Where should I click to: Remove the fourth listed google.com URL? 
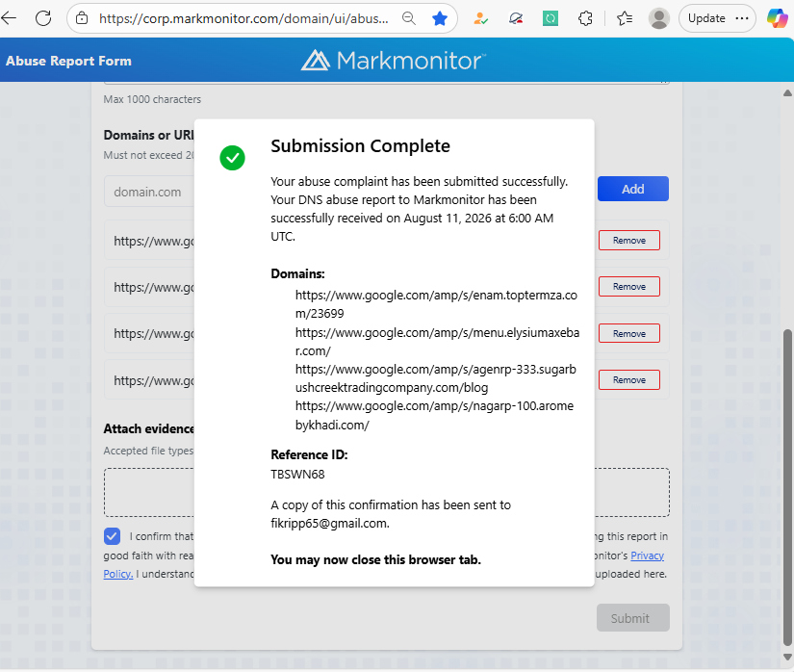pos(628,379)
